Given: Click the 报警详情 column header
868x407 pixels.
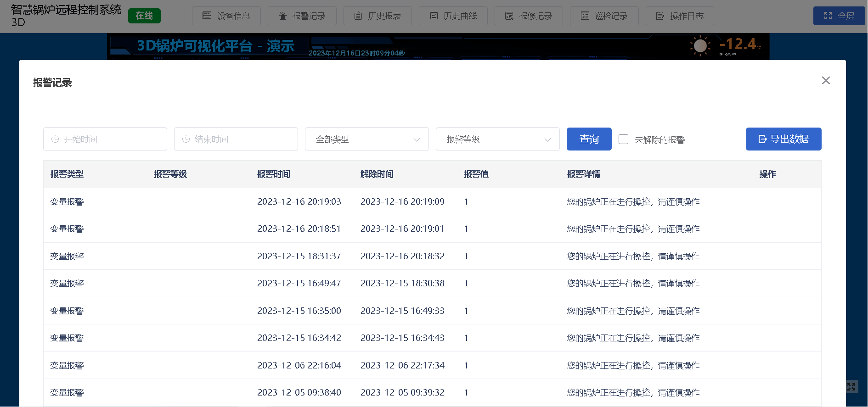Looking at the screenshot, I should (584, 174).
